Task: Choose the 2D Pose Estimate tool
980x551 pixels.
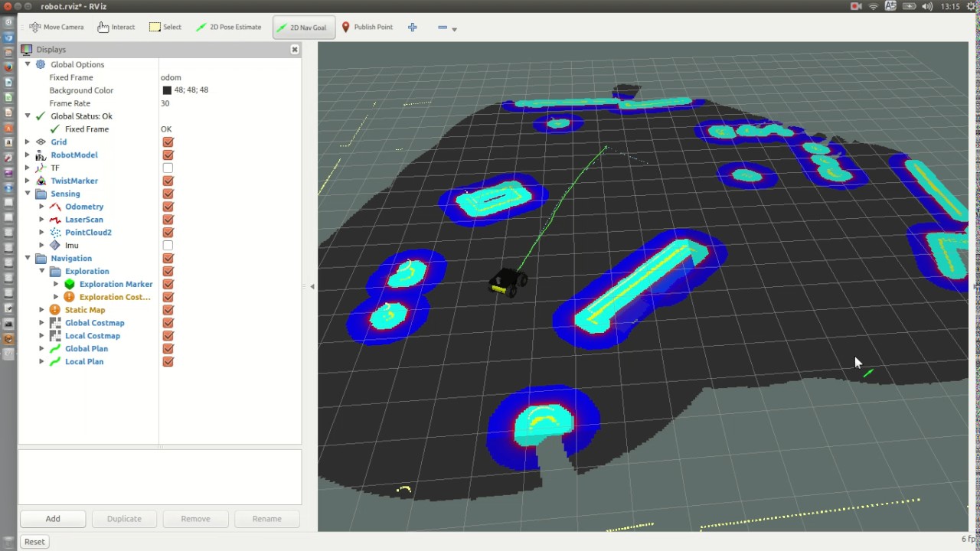Action: pos(228,27)
